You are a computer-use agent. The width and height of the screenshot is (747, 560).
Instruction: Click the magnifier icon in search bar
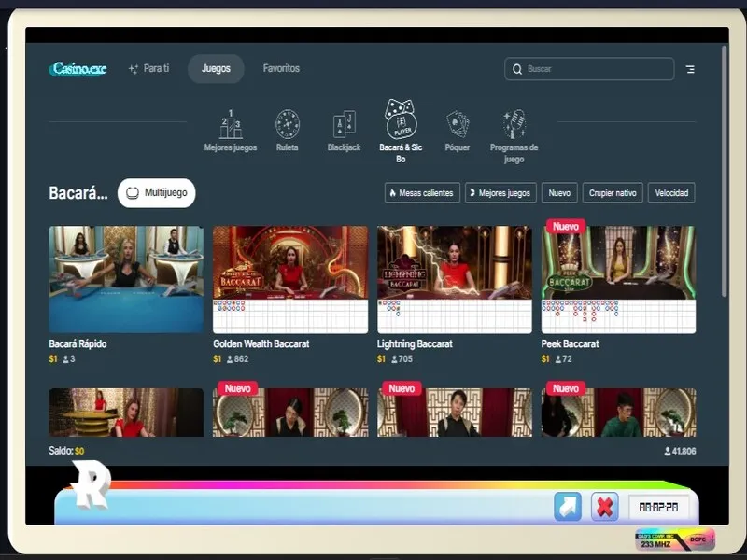(517, 69)
